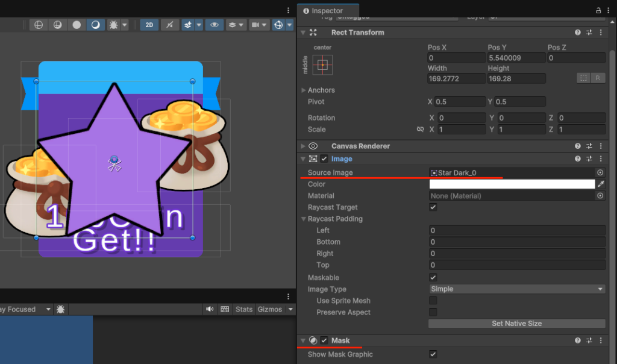
Task: Open Rect Transform presets slider icon
Action: [589, 33]
